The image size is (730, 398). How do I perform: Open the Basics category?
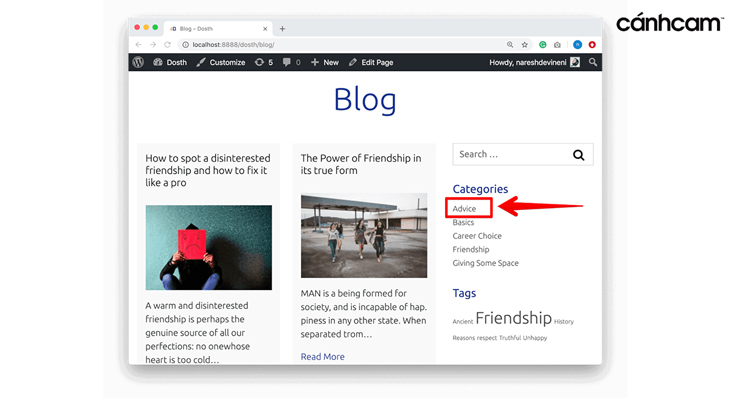tap(463, 223)
